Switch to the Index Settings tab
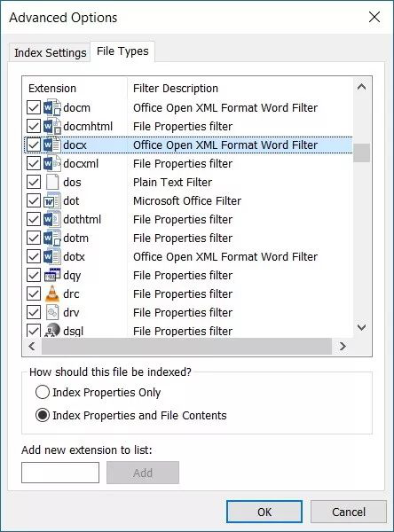The height and width of the screenshot is (532, 394). (51, 53)
